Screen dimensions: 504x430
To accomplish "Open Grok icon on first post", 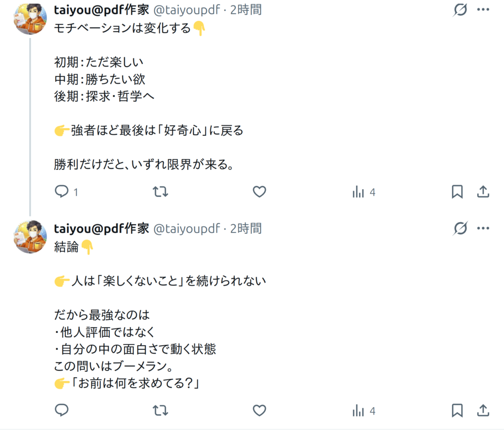I will pyautogui.click(x=460, y=9).
